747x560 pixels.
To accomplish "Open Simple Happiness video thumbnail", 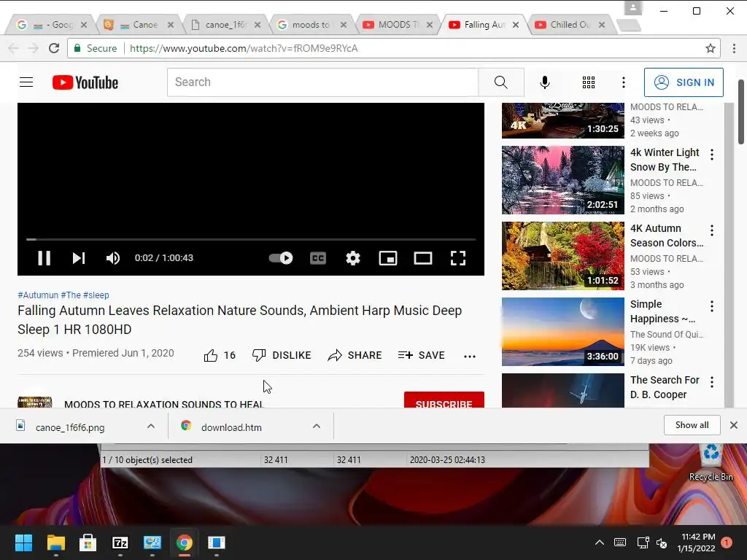I will click(x=562, y=332).
